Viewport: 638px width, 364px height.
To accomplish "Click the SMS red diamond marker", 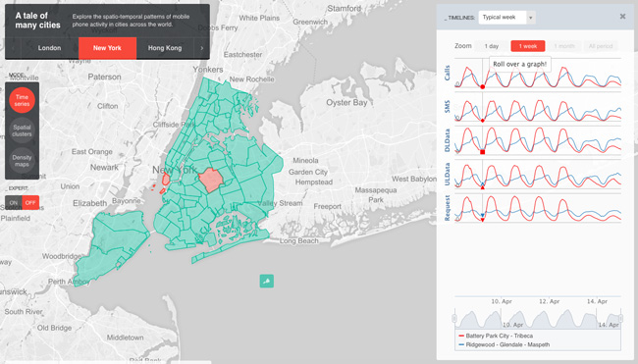I will [x=483, y=121].
